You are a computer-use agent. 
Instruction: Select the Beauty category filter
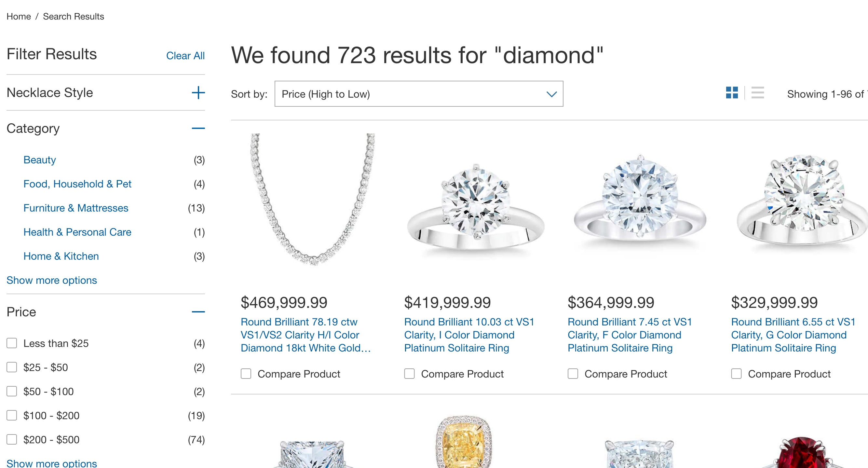[x=39, y=160]
